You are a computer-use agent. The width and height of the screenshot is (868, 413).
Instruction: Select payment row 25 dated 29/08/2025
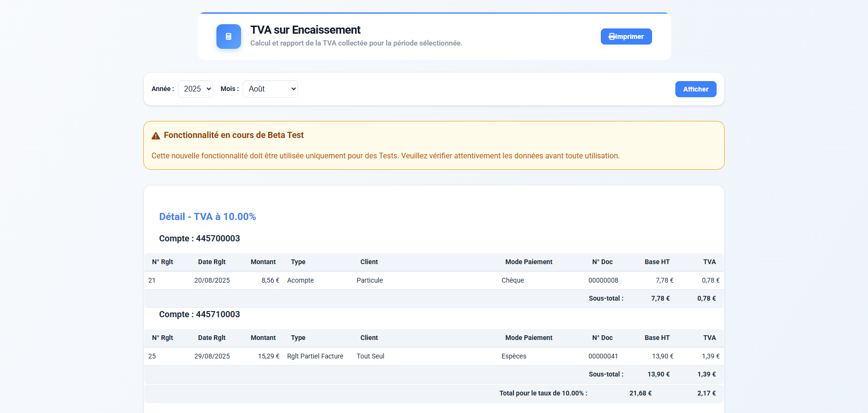pos(212,356)
